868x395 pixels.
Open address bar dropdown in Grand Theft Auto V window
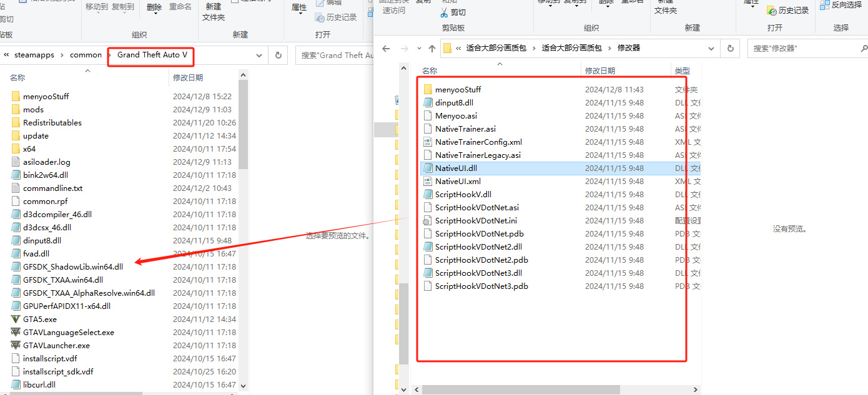[x=259, y=55]
